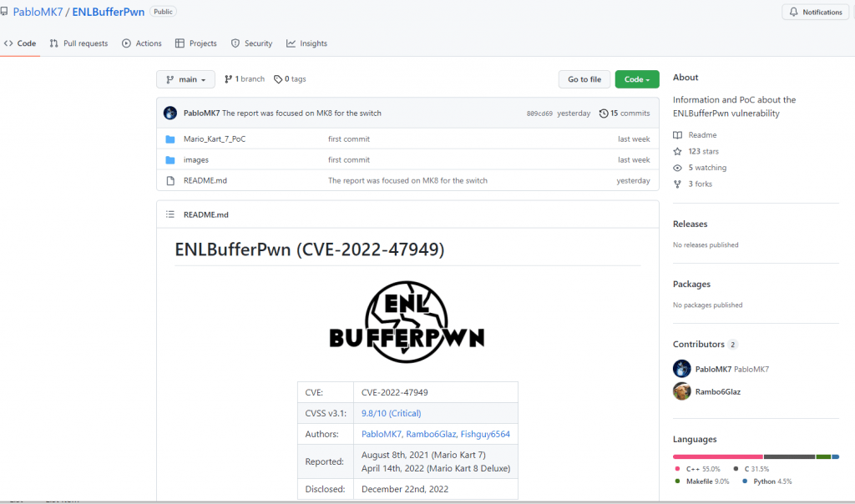The height and width of the screenshot is (504, 855).
Task: Open the README table of contents icon
Action: (170, 214)
